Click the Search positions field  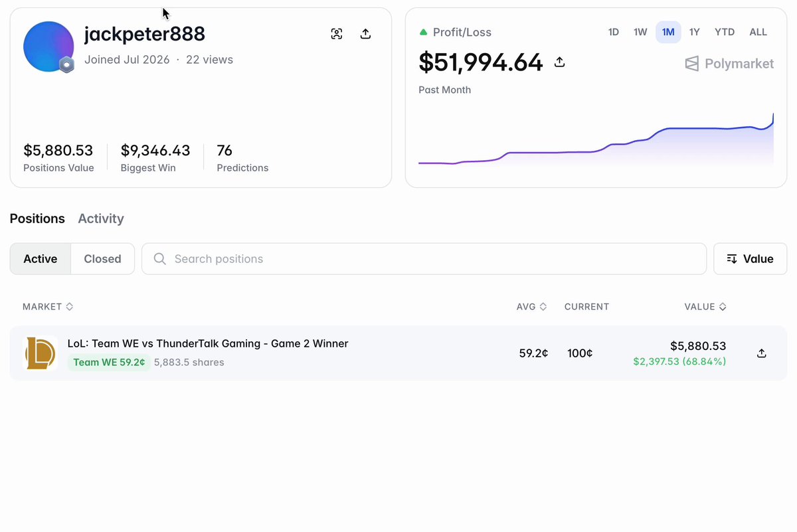(x=424, y=259)
